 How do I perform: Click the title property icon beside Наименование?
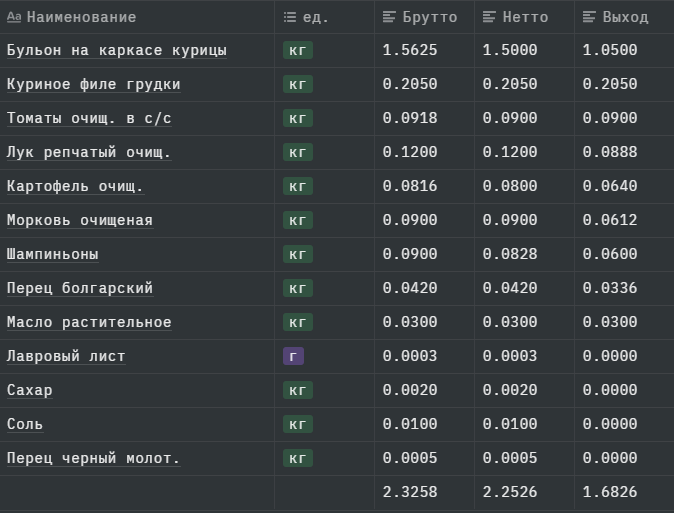pos(14,17)
